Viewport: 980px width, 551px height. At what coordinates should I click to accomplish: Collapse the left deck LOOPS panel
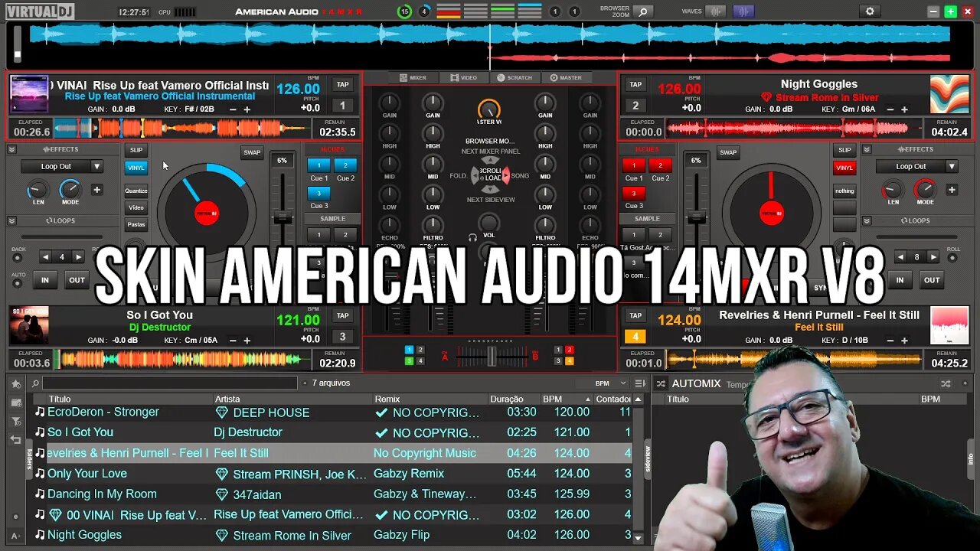pyautogui.click(x=12, y=221)
